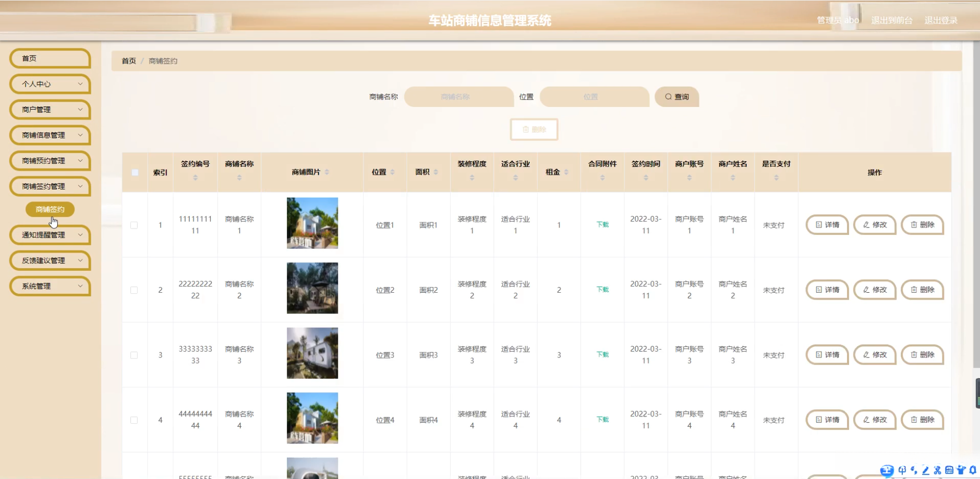Click 首页 in the breadcrumb

pyautogui.click(x=129, y=61)
